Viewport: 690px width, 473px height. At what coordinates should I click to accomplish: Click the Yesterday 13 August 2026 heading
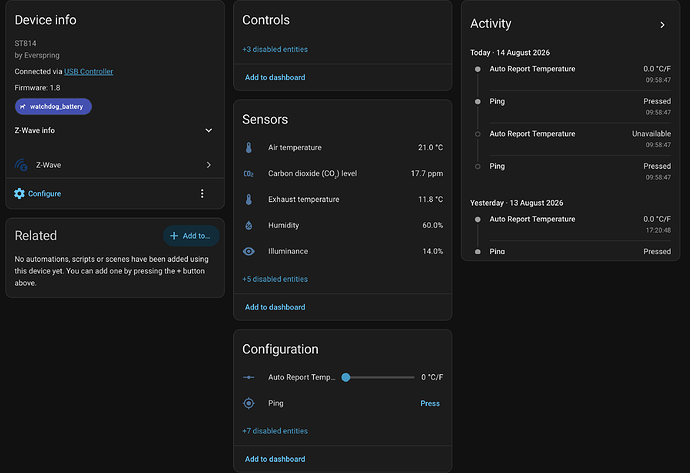pyautogui.click(x=516, y=203)
